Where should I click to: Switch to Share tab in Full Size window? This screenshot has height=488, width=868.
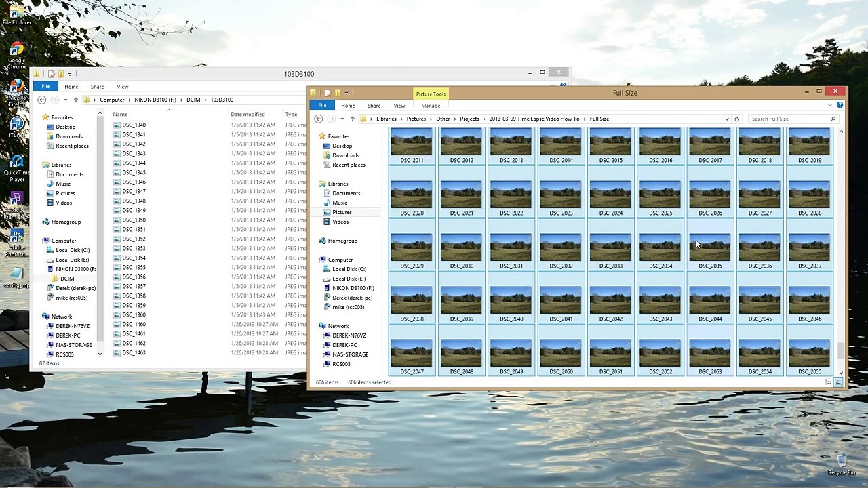[x=374, y=106]
